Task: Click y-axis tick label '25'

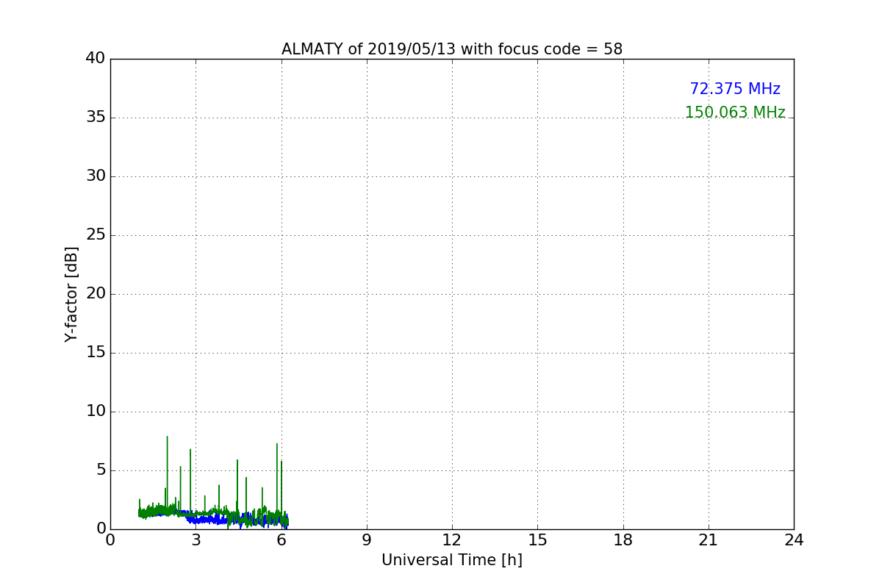Action: point(96,235)
